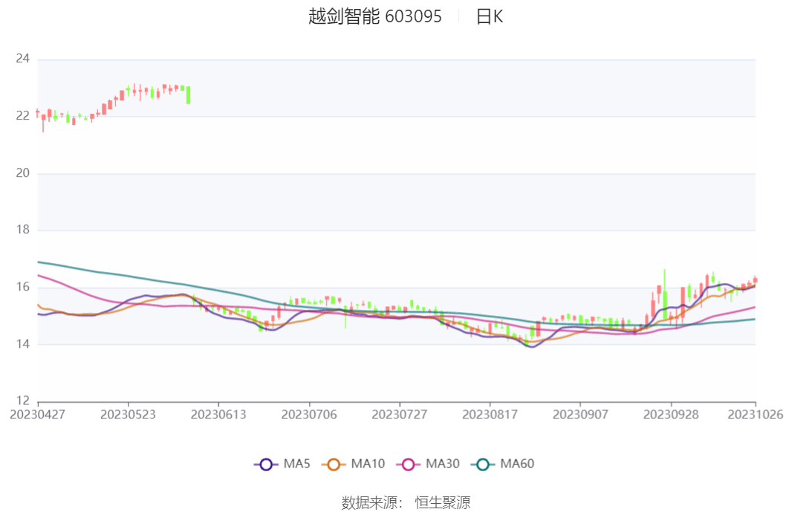The image size is (812, 512).
Task: Select the 日K label in the title
Action: (x=489, y=16)
